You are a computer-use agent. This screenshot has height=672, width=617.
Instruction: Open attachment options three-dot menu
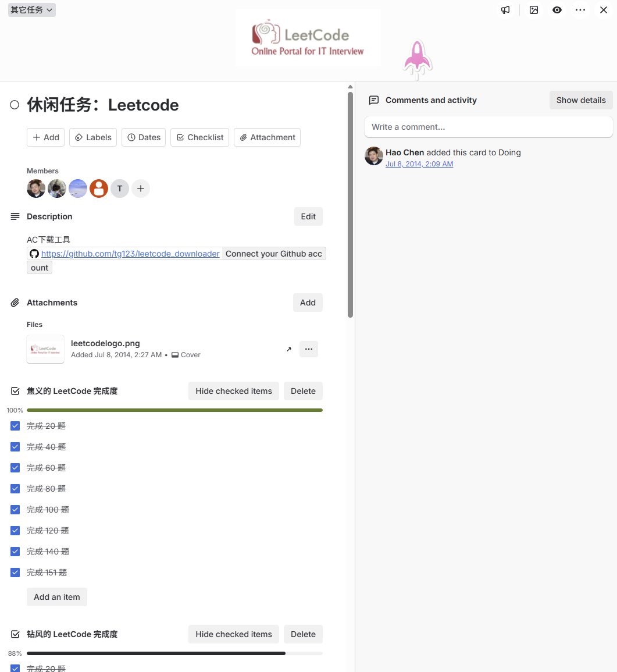(x=308, y=349)
